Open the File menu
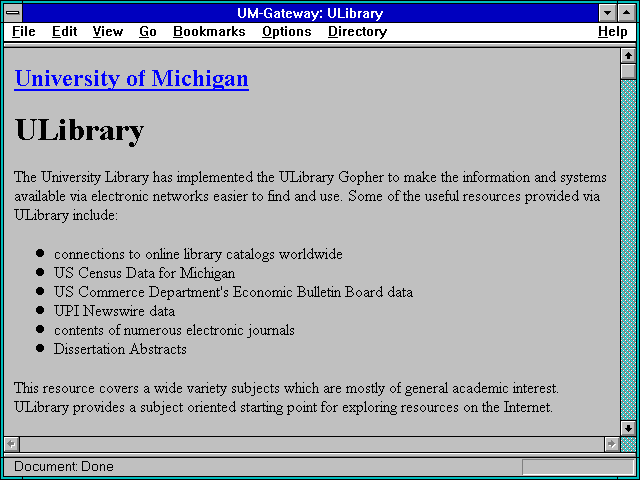Viewport: 640px width, 480px height. [24, 32]
